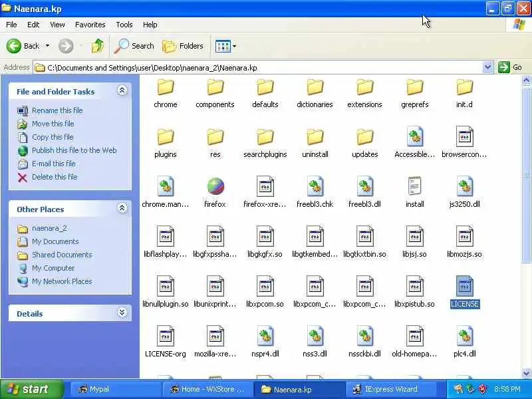The width and height of the screenshot is (532, 399).
Task: Collapse the Other Places panel
Action: tap(122, 208)
